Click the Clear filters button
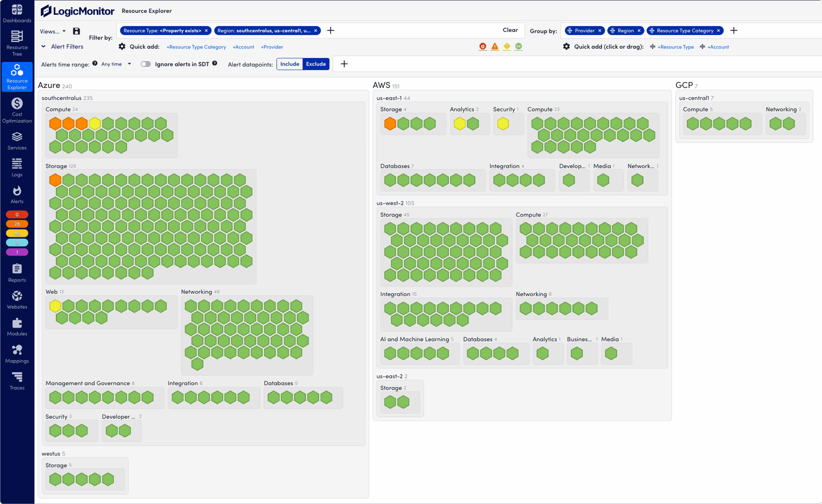822x504 pixels. point(510,30)
